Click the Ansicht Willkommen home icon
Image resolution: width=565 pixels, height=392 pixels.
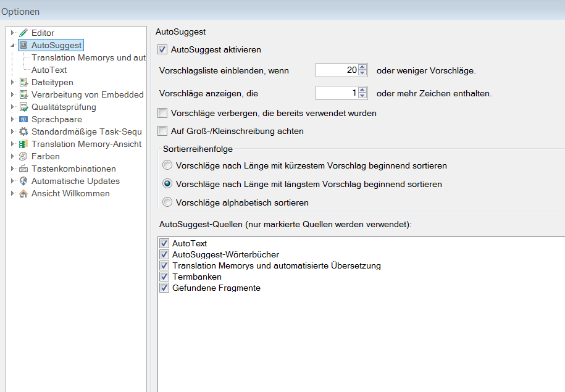(23, 193)
